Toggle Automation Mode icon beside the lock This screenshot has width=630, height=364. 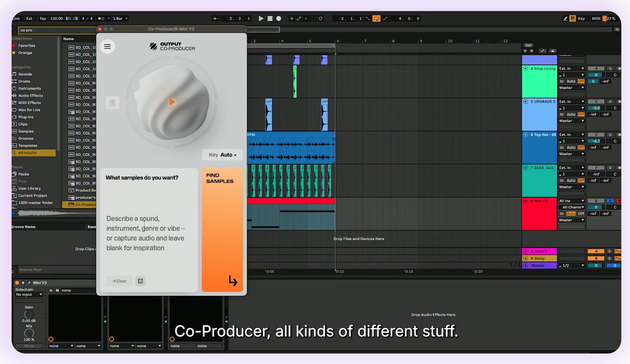(x=542, y=51)
